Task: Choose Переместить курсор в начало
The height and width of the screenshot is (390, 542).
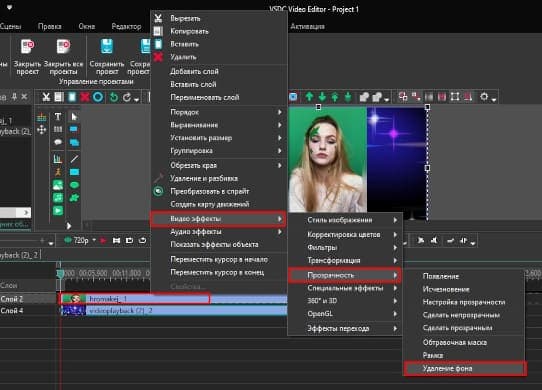Action: click(x=219, y=259)
